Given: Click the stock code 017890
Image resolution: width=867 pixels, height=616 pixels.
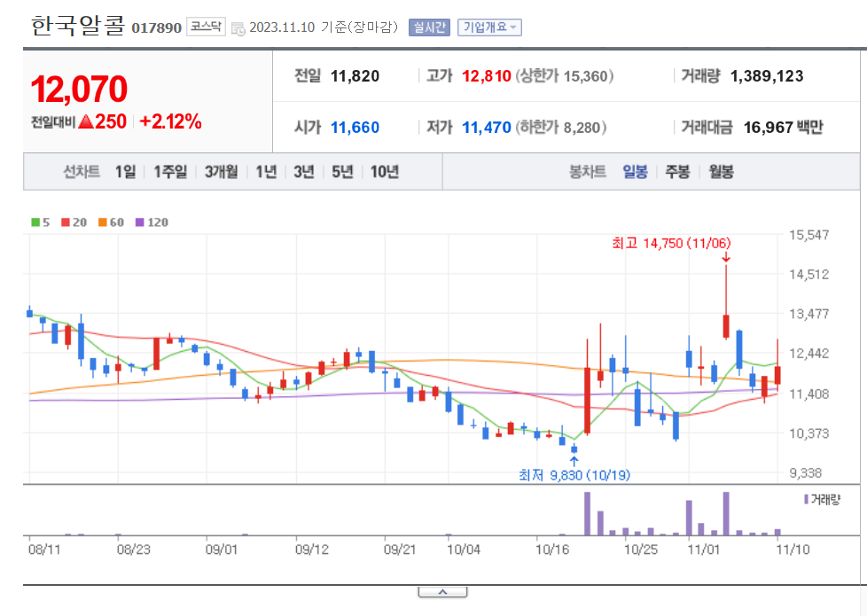Looking at the screenshot, I should pos(157,27).
